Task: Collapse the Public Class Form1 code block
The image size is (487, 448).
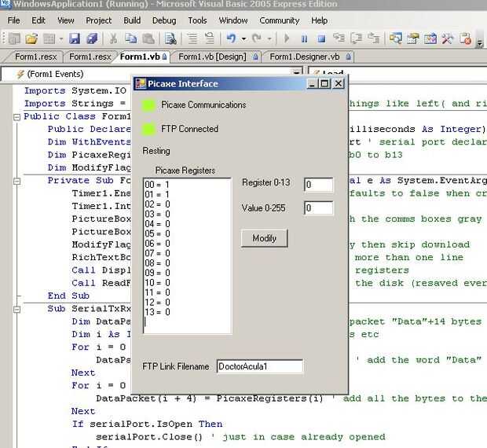Action: pyautogui.click(x=16, y=116)
